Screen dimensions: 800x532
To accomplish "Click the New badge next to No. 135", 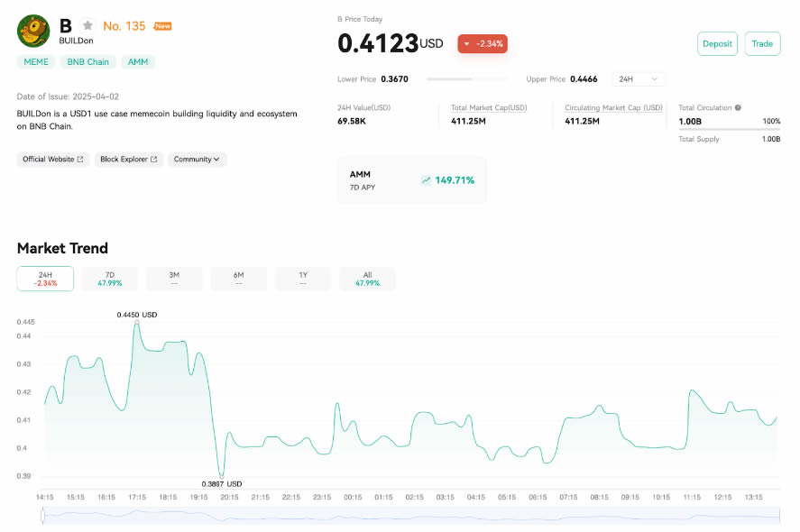I will click(x=164, y=25).
